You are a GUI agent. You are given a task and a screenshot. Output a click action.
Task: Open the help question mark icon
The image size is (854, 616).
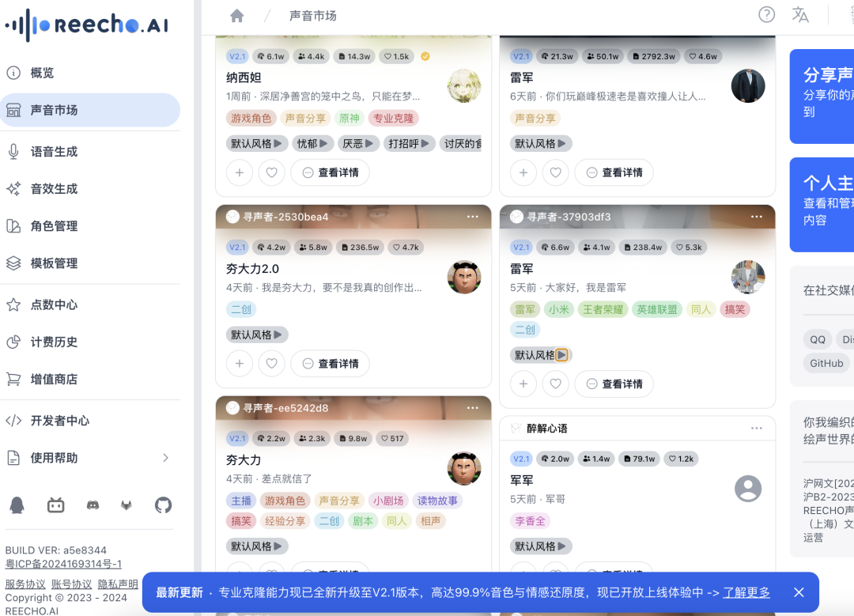pyautogui.click(x=766, y=14)
